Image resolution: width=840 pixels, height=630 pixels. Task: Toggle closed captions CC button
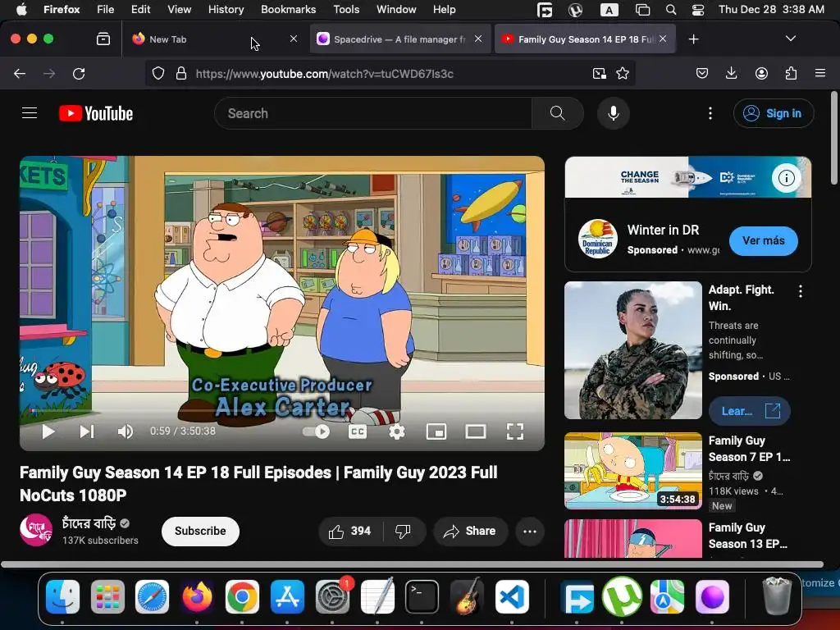pyautogui.click(x=358, y=431)
